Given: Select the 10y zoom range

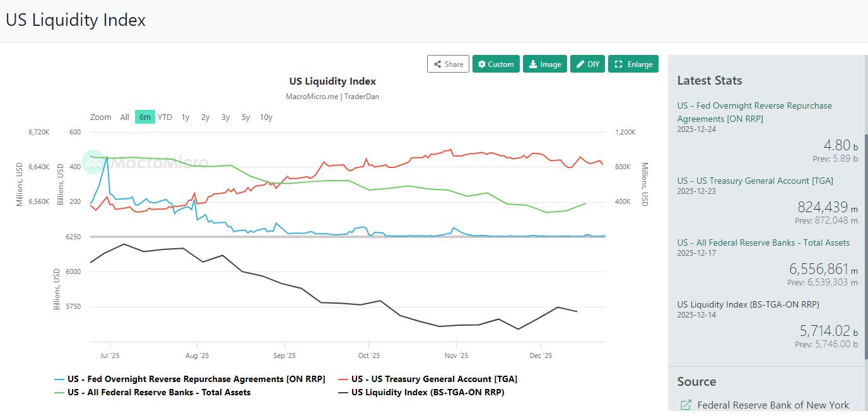Looking at the screenshot, I should 266,117.
